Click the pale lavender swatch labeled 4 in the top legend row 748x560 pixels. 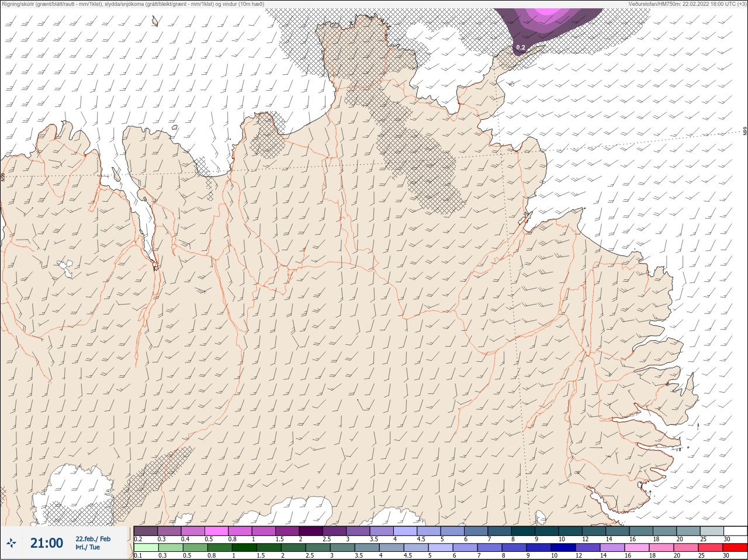click(406, 531)
